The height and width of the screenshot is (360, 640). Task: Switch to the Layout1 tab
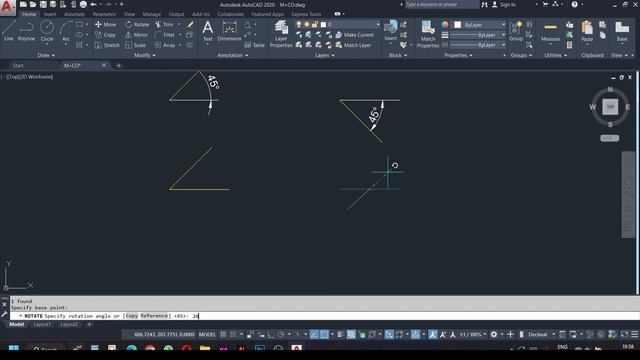[x=42, y=324]
